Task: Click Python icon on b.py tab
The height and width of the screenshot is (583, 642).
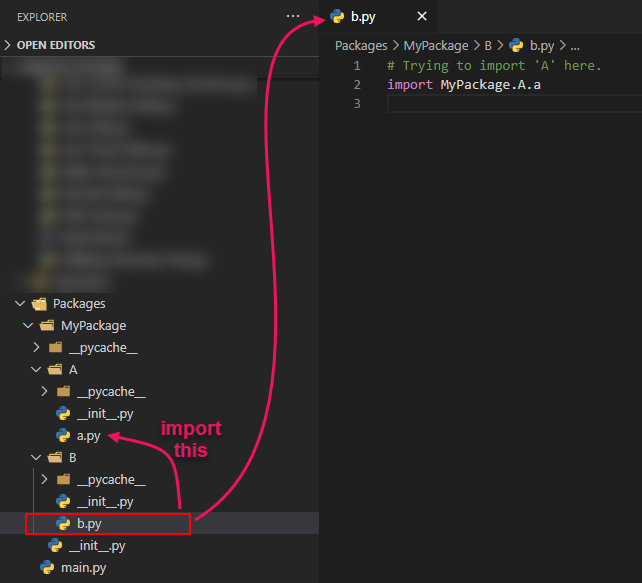Action: (x=337, y=16)
